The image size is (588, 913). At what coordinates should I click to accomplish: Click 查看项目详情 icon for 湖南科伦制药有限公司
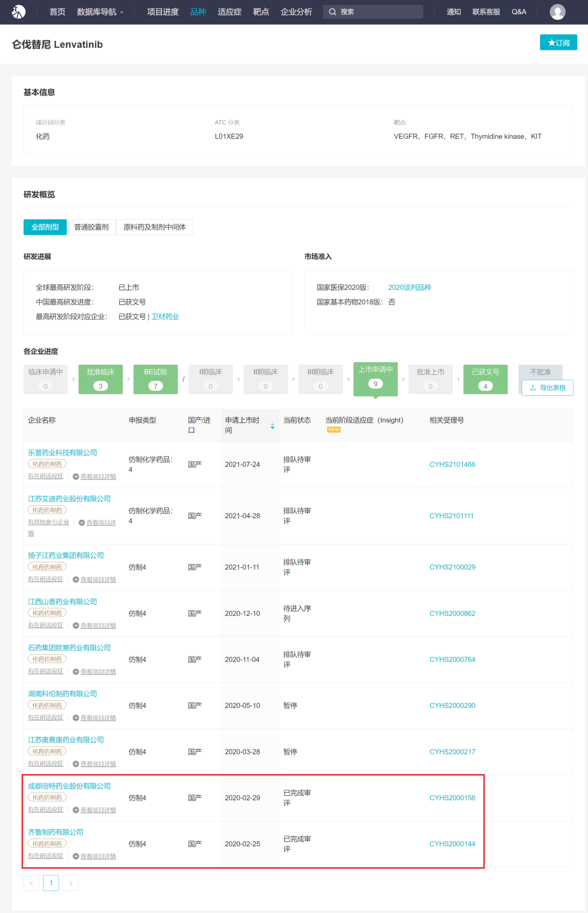76,718
